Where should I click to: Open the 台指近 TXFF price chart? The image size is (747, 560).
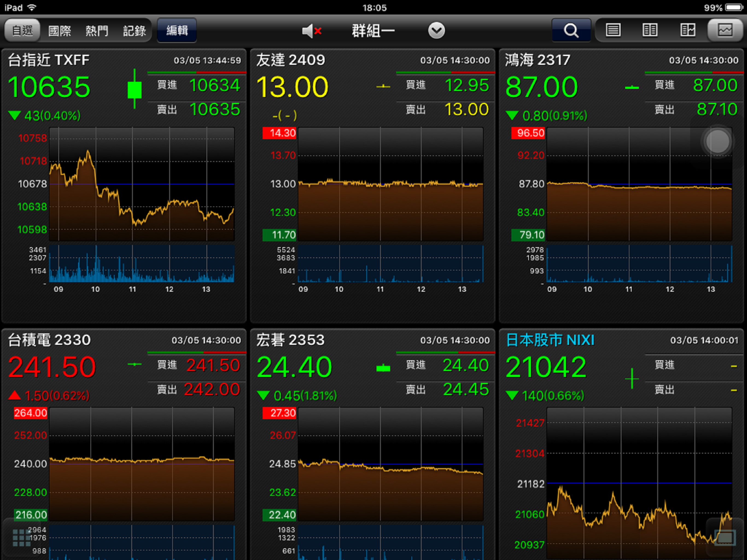[142, 184]
